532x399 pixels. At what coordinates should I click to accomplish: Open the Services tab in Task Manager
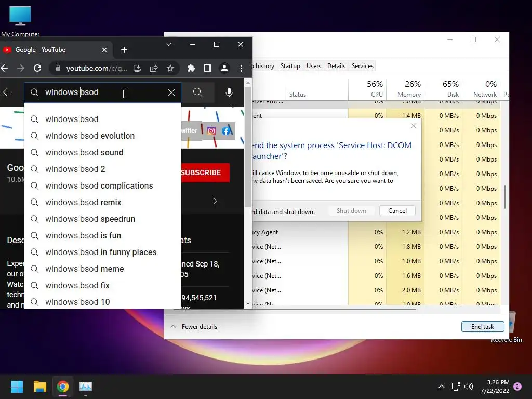tap(362, 66)
